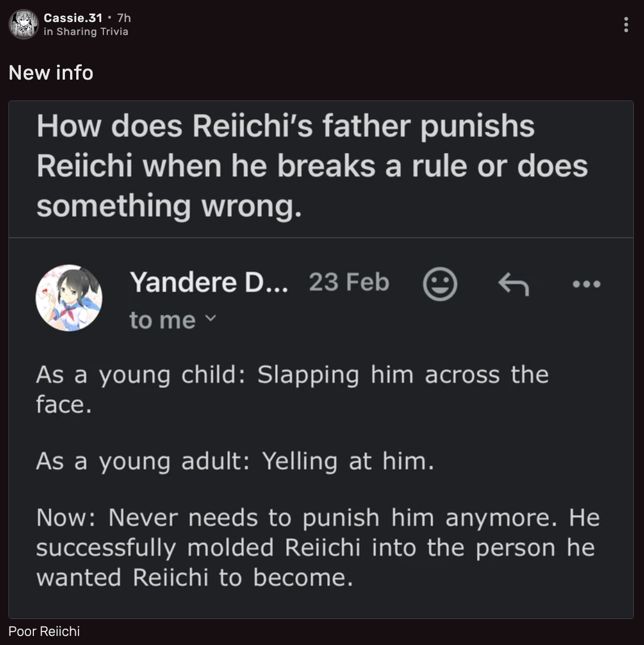This screenshot has width=644, height=645.
Task: Open the post options vertical three-dot menu
Action: click(626, 24)
